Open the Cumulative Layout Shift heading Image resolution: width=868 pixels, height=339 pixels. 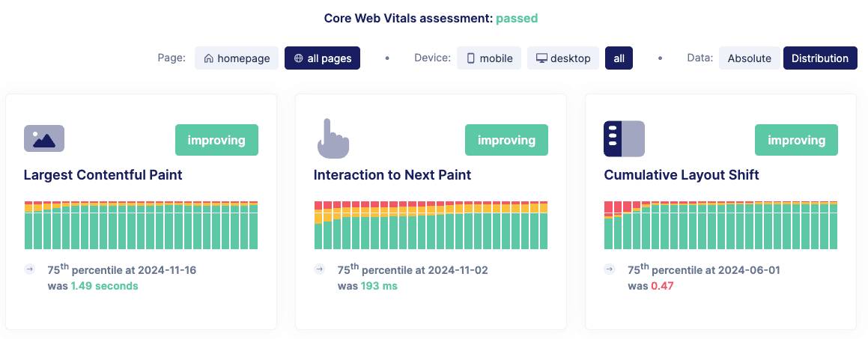(x=682, y=175)
